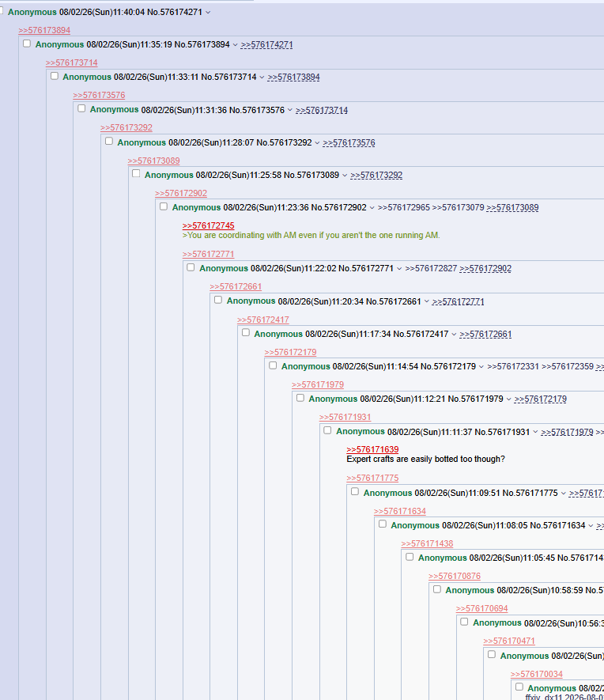Open post menu arrow for No.576172417

(454, 335)
